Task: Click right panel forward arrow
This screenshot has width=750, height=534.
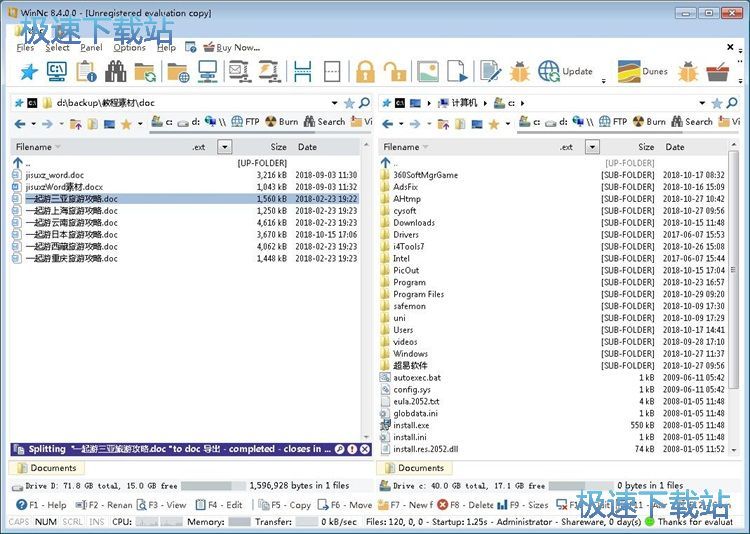Action: tap(415, 124)
